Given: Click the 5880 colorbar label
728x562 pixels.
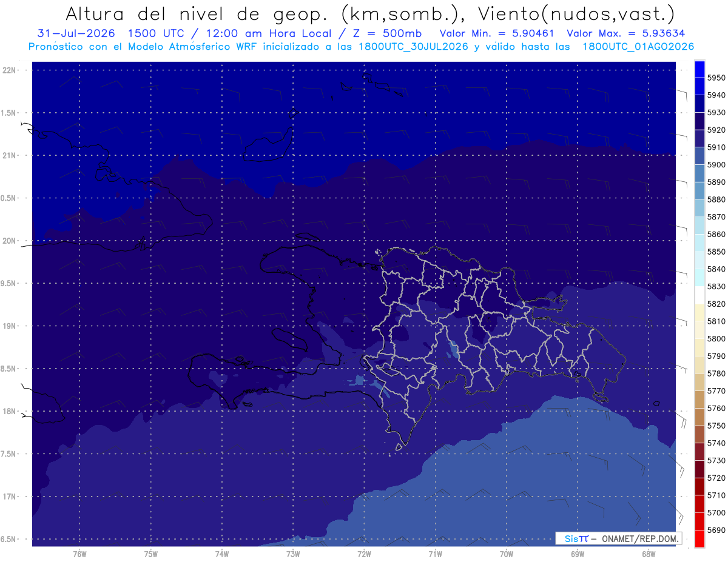Looking at the screenshot, I should click(716, 199).
